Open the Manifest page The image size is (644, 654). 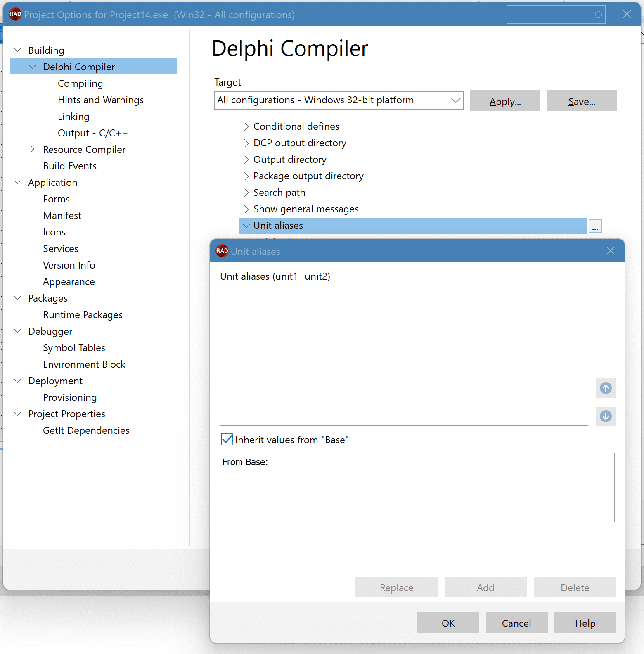click(62, 216)
